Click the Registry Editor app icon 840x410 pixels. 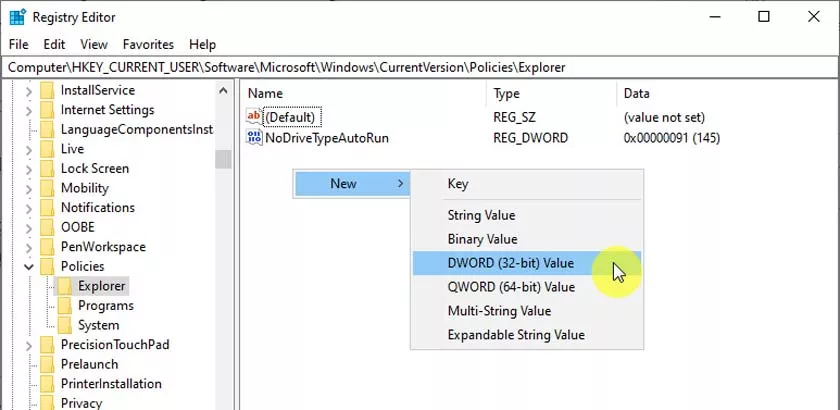click(x=18, y=17)
